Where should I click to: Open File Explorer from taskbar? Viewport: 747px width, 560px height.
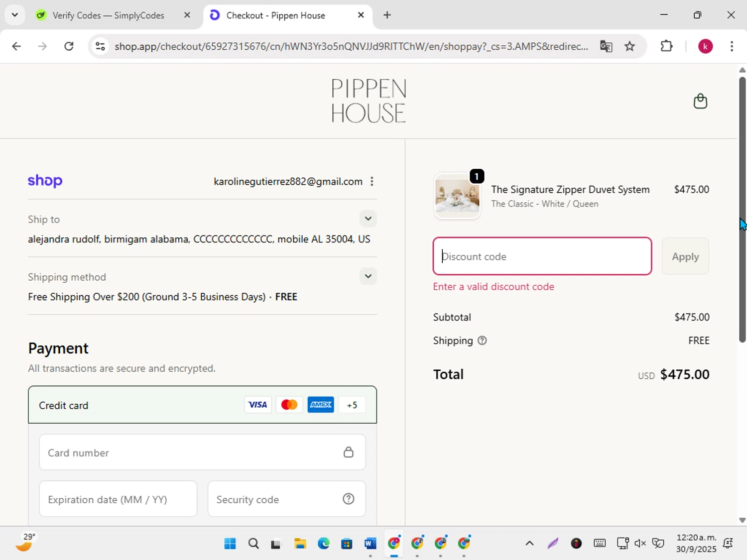tap(300, 543)
